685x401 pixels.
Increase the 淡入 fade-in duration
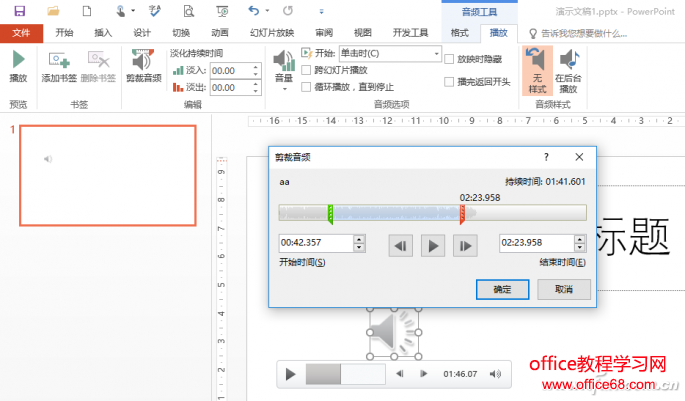tap(256, 67)
